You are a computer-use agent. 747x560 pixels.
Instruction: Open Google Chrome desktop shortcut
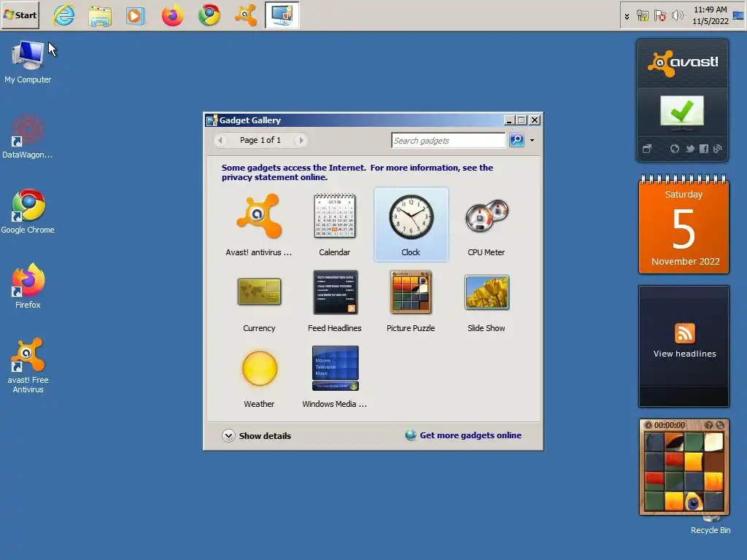click(28, 212)
